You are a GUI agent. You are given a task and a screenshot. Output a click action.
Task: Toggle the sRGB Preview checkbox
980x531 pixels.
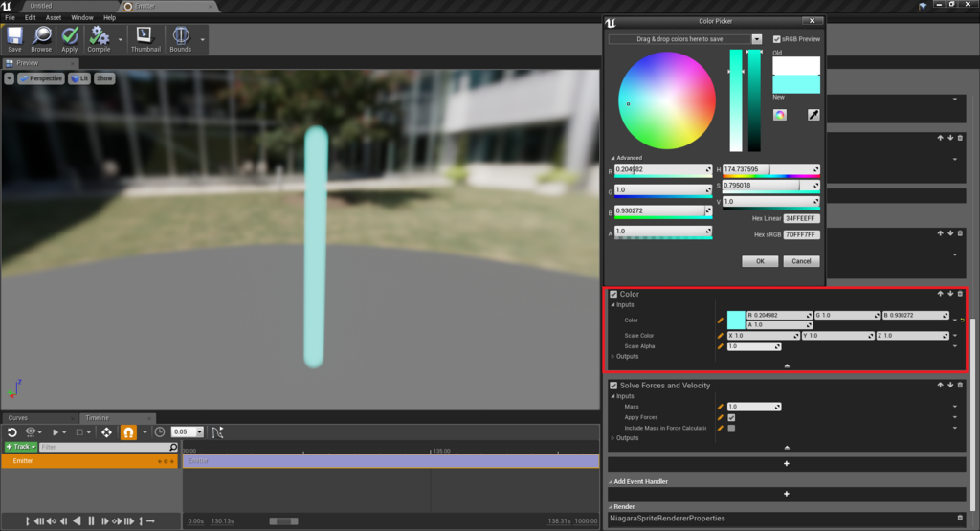click(x=777, y=38)
